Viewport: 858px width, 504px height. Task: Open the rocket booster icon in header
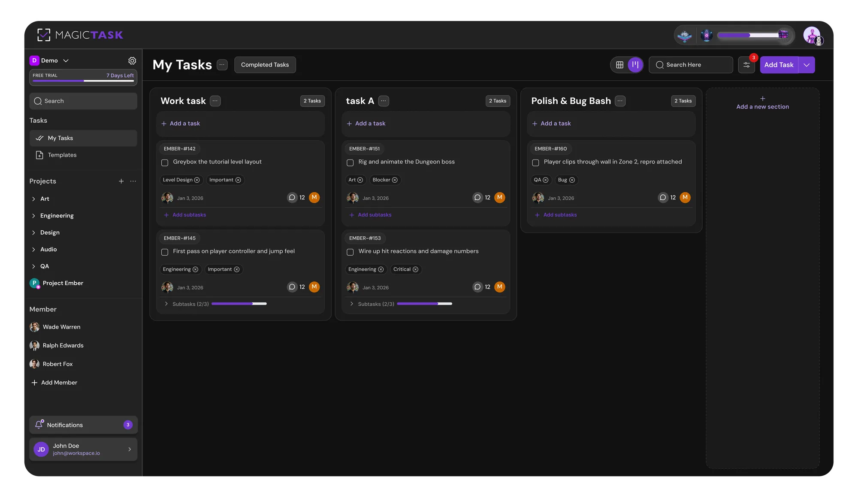tap(706, 35)
